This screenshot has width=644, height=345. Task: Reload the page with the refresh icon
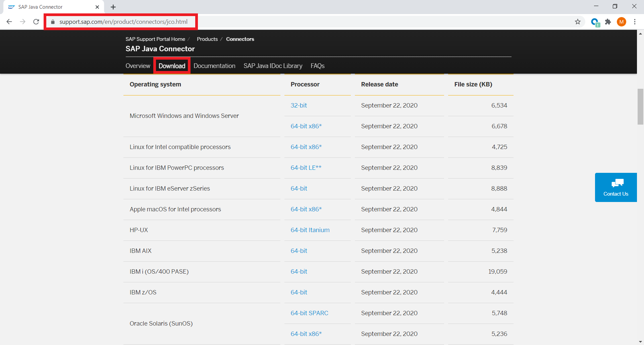[36, 22]
